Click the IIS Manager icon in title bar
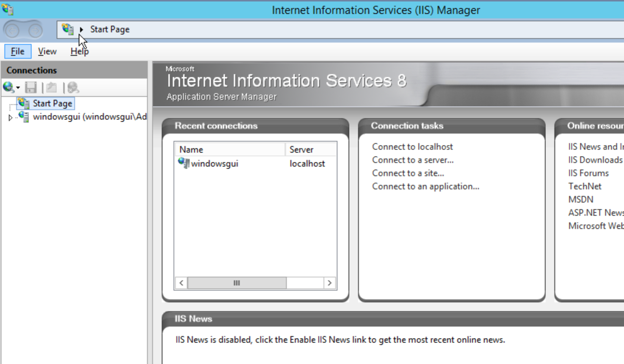The image size is (624, 364). pos(8,9)
